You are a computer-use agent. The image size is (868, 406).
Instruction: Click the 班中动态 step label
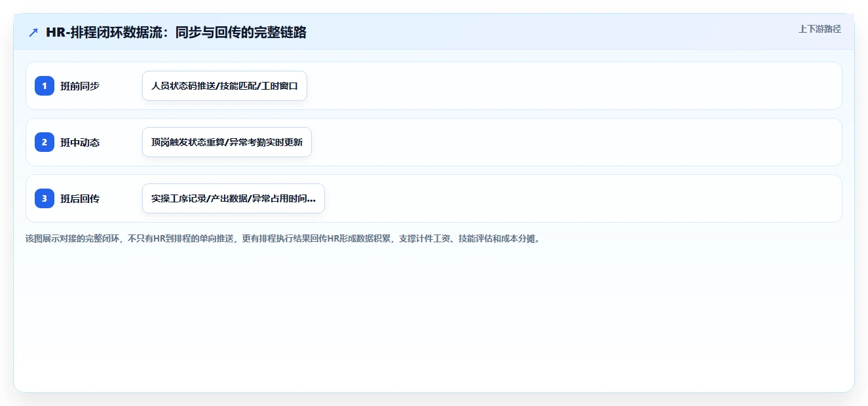(x=80, y=142)
